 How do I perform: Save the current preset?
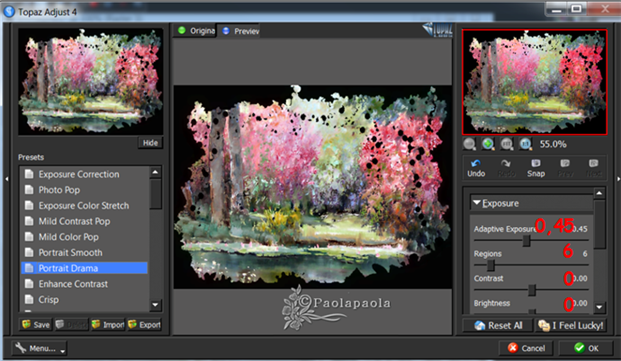pos(36,325)
